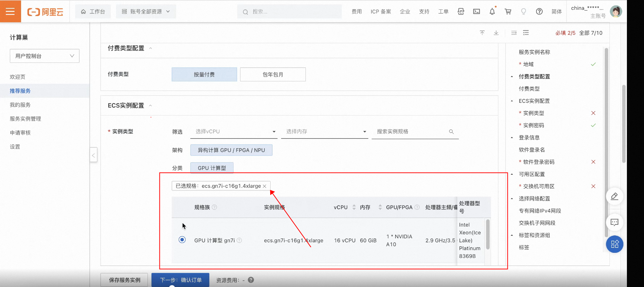Open the 用户控制台 dropdown
This screenshot has width=644, height=287.
45,56
